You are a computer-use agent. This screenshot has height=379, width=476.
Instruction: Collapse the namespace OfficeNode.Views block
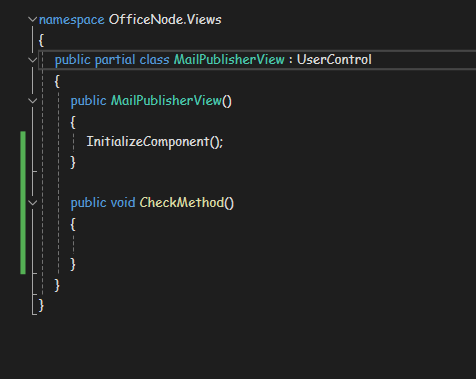[x=32, y=20]
